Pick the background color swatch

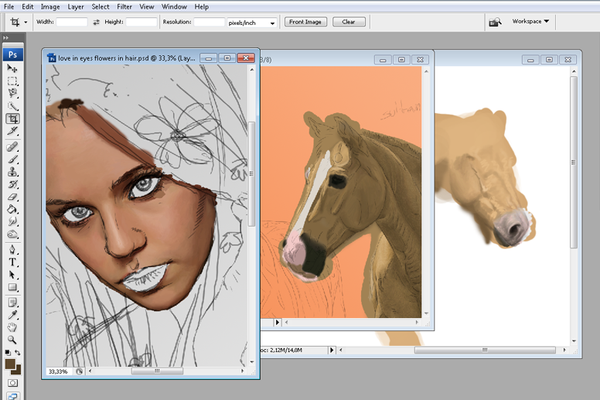(x=17, y=371)
